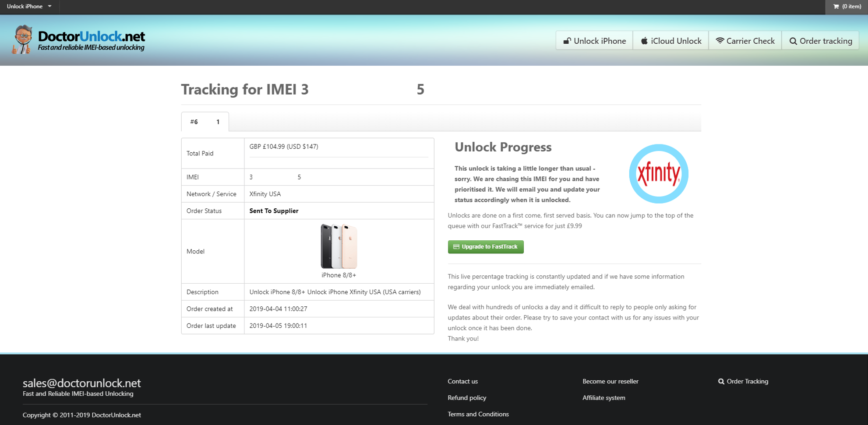Select the last update date 2019-04-05 19:00:11
The height and width of the screenshot is (425, 868).
click(x=278, y=326)
